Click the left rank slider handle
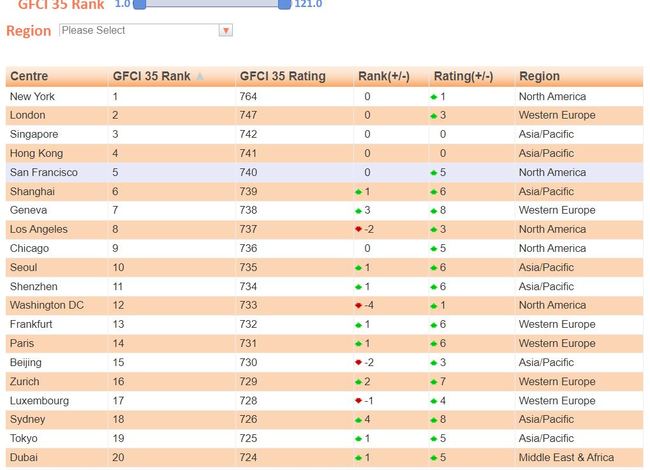Viewport: 650px width, 470px height. point(140,4)
